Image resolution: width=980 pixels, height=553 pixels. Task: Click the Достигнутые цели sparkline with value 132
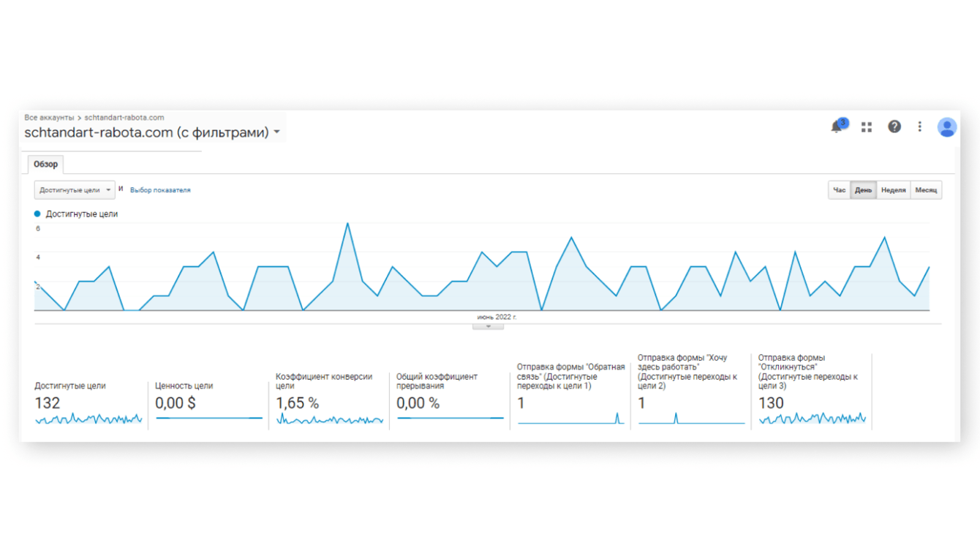click(x=88, y=419)
